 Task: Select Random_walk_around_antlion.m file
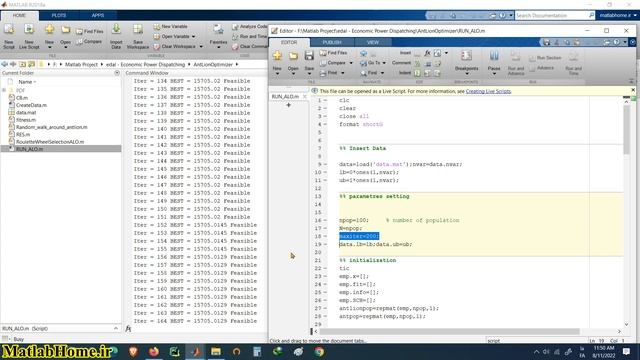point(51,127)
